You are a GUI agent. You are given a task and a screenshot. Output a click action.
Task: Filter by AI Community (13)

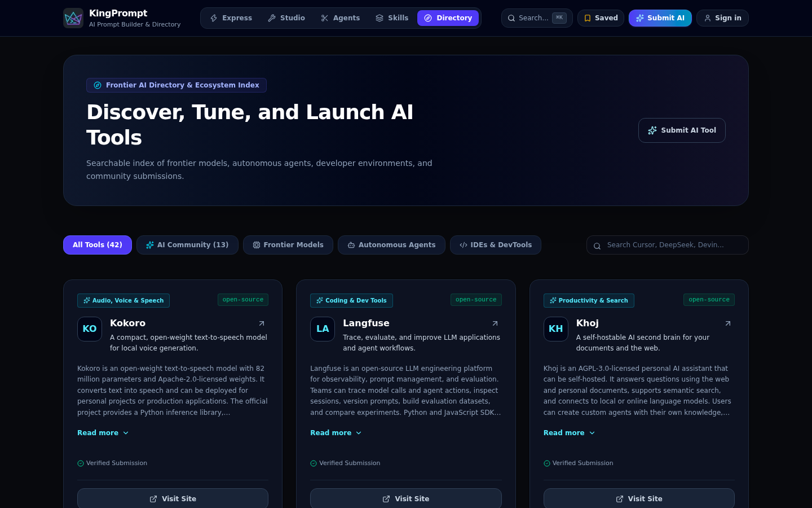[187, 245]
